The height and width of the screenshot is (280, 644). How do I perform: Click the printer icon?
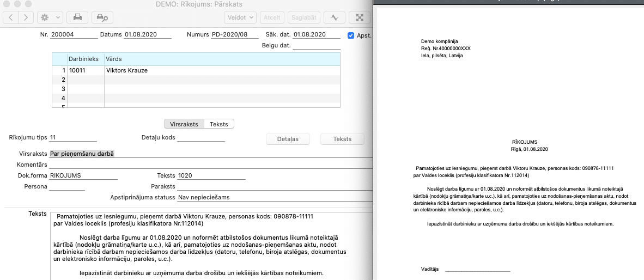77,17
